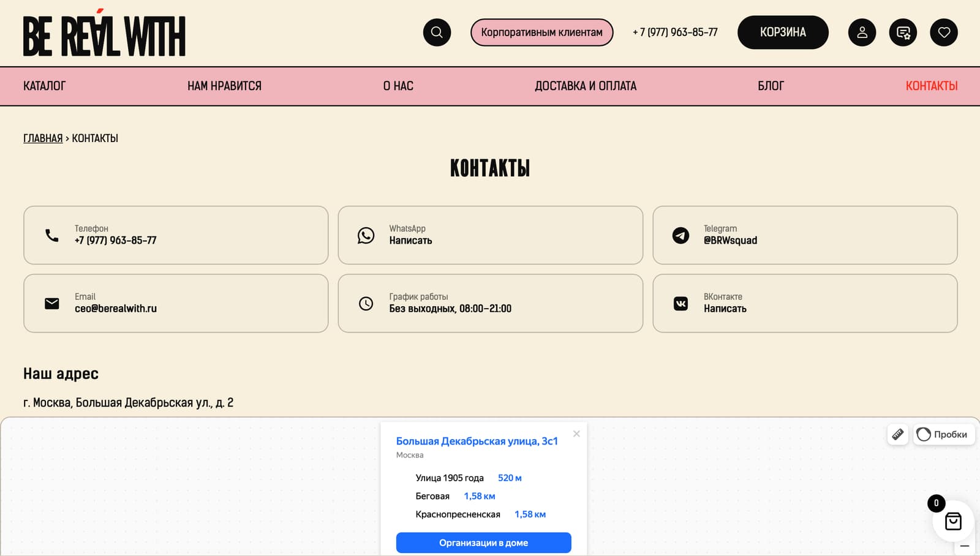Screen dimensions: 980x556
Task: Navigate to ДОСТАВКА И ОПЛАТА
Action: pos(586,86)
